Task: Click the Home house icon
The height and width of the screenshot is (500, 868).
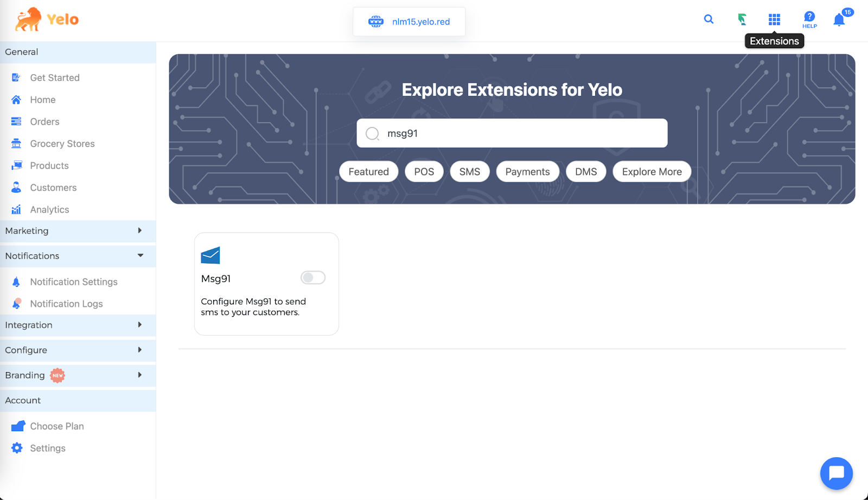Action: click(16, 100)
